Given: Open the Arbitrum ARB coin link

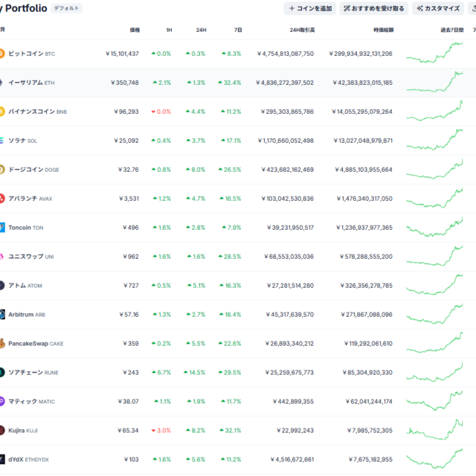Looking at the screenshot, I should (27, 315).
